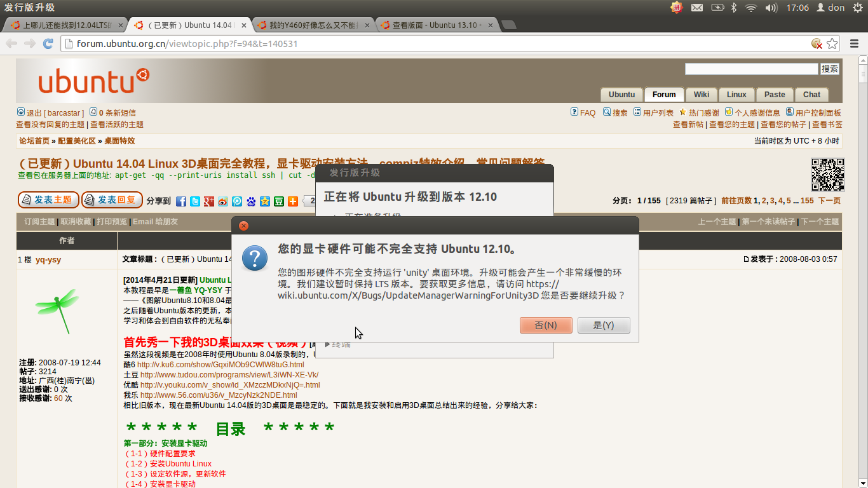Open the 配置美化区 breadcrumb link
Image resolution: width=868 pixels, height=488 pixels.
[x=77, y=141]
